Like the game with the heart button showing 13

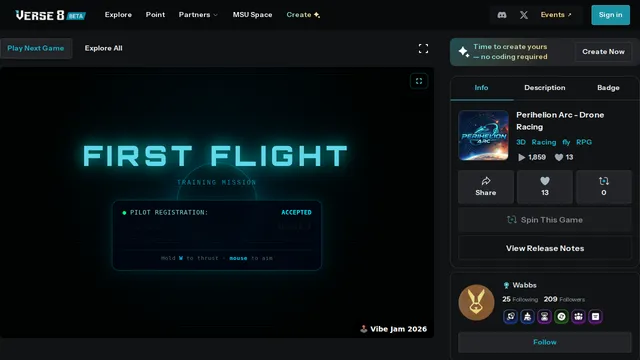[x=545, y=187]
